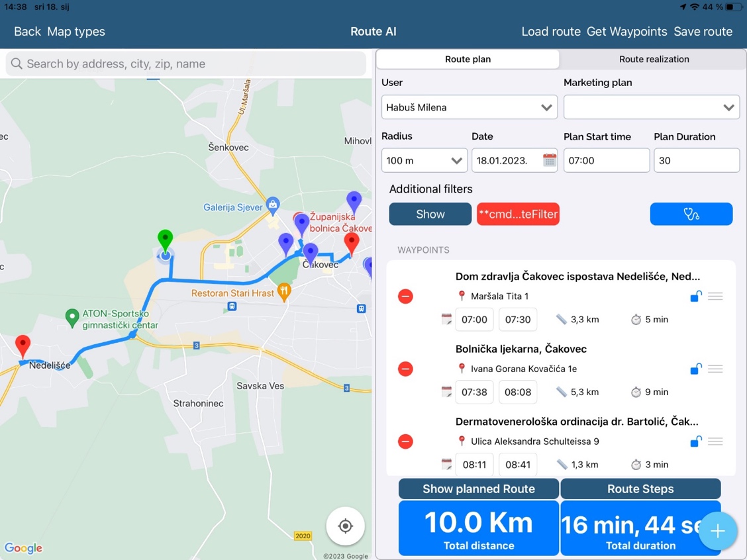Center map on current location

[x=345, y=526]
